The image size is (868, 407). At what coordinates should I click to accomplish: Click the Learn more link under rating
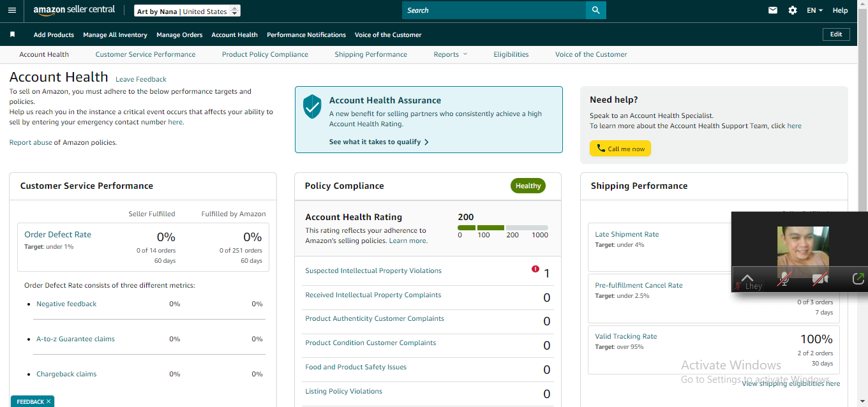408,241
